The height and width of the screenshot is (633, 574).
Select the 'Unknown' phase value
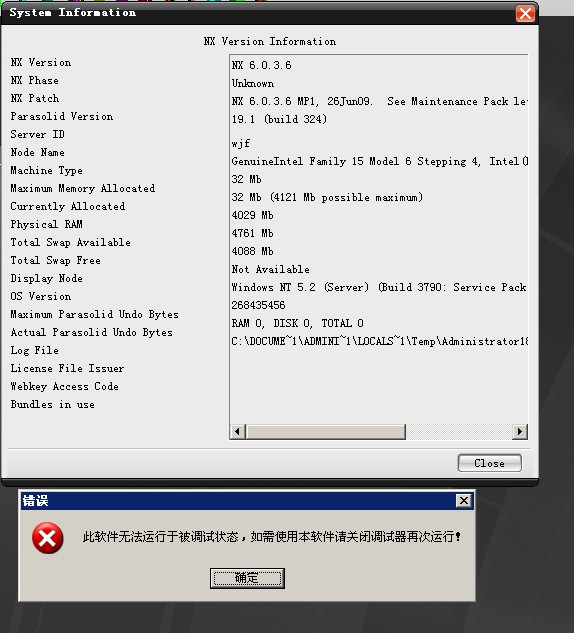point(253,84)
